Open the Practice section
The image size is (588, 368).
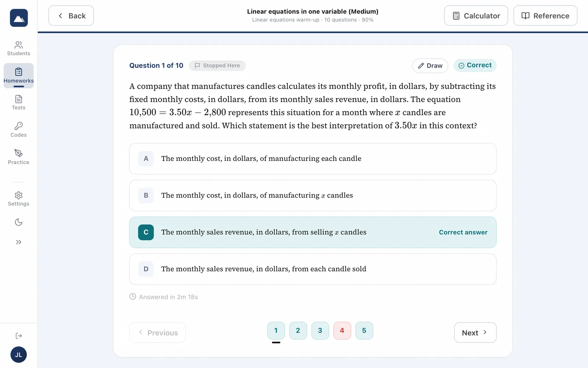click(x=19, y=157)
